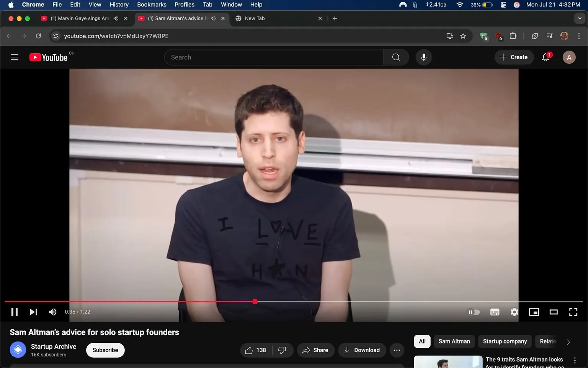
Task: Open the YouTube guide hamburger icon
Action: (15, 57)
